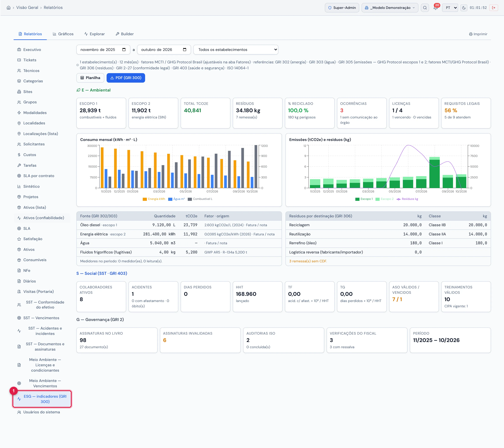The height and width of the screenshot is (448, 504).
Task: Click start date field novembro de 2025
Action: (x=103, y=50)
